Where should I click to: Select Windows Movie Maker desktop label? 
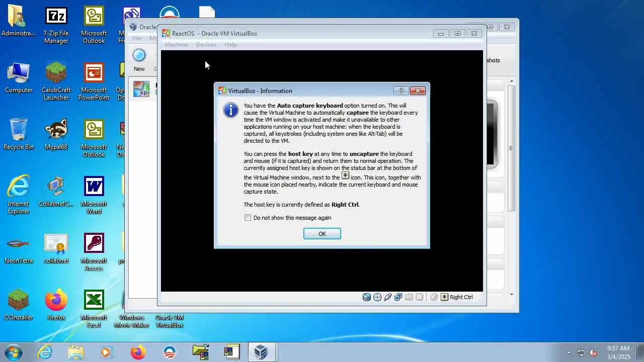point(131,321)
